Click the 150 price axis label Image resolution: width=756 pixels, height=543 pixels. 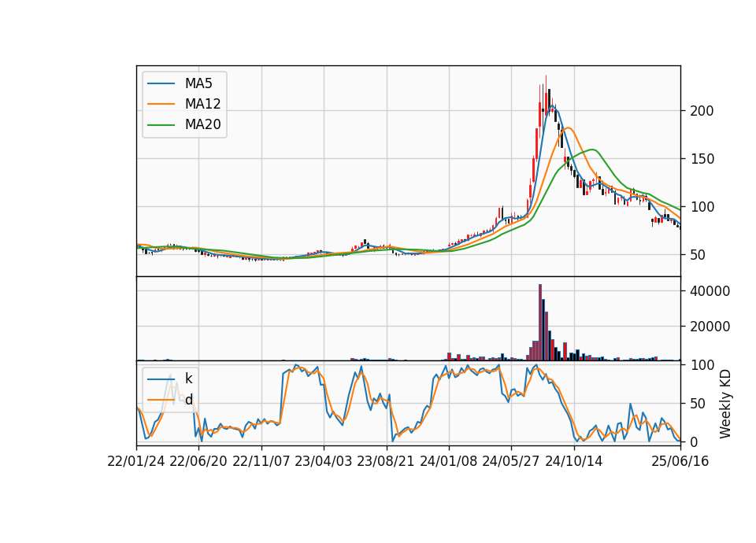[x=702, y=159]
